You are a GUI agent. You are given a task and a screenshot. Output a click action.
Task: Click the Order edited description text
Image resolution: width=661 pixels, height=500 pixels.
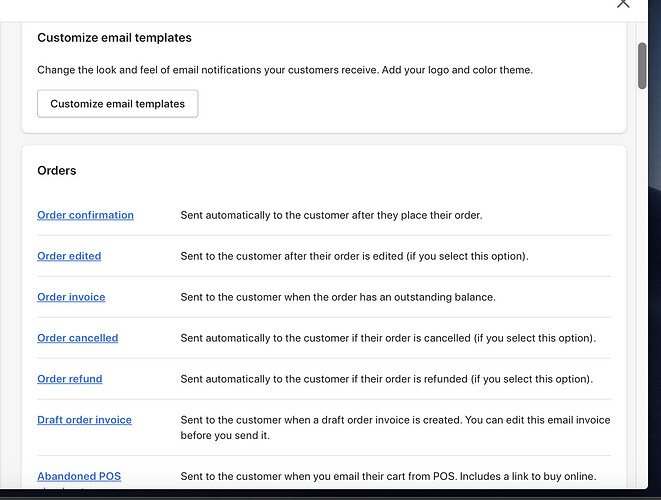click(x=354, y=256)
